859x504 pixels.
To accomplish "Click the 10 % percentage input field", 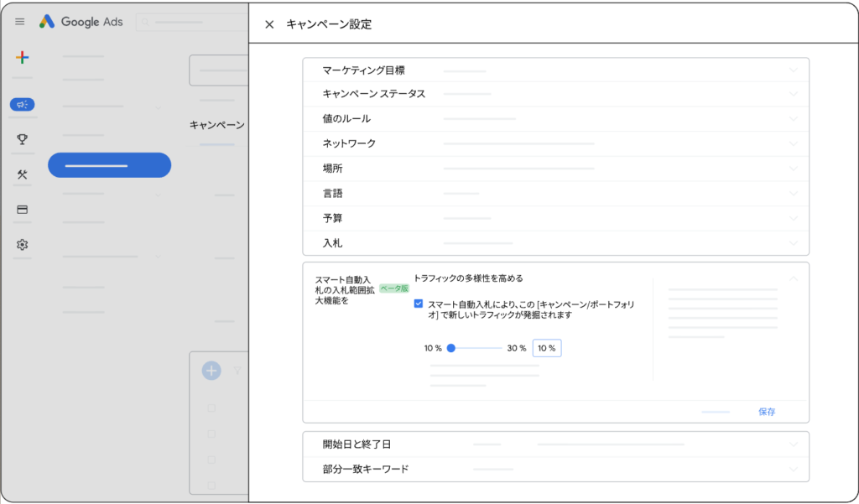I will 547,348.
